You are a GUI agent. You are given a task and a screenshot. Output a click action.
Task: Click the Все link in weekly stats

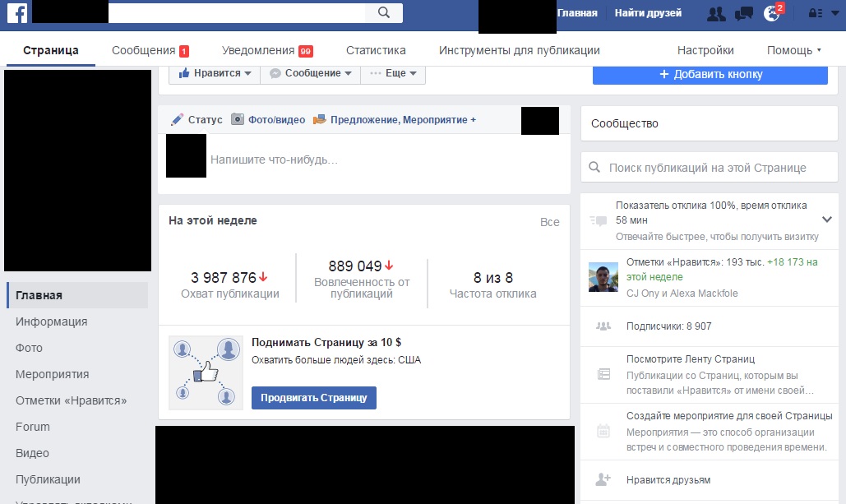550,222
